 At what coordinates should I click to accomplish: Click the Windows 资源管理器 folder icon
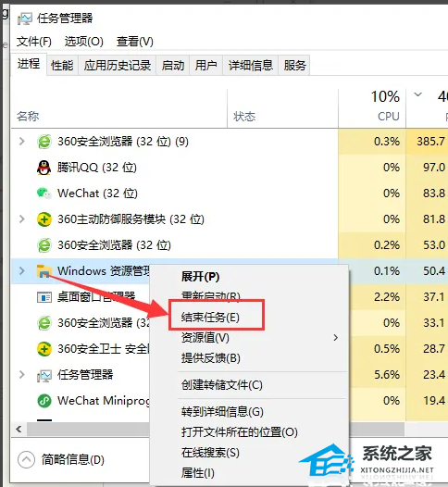44,271
